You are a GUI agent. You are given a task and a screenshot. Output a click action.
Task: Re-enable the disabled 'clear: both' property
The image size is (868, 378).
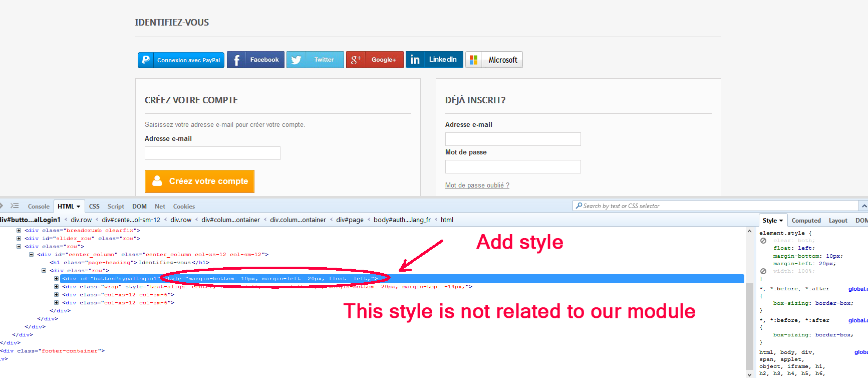[763, 241]
